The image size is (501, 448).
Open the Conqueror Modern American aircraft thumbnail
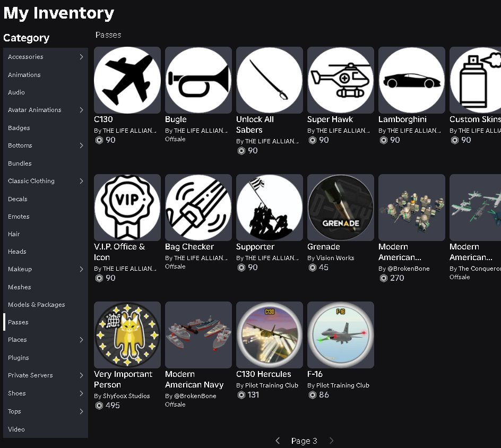[x=476, y=208]
